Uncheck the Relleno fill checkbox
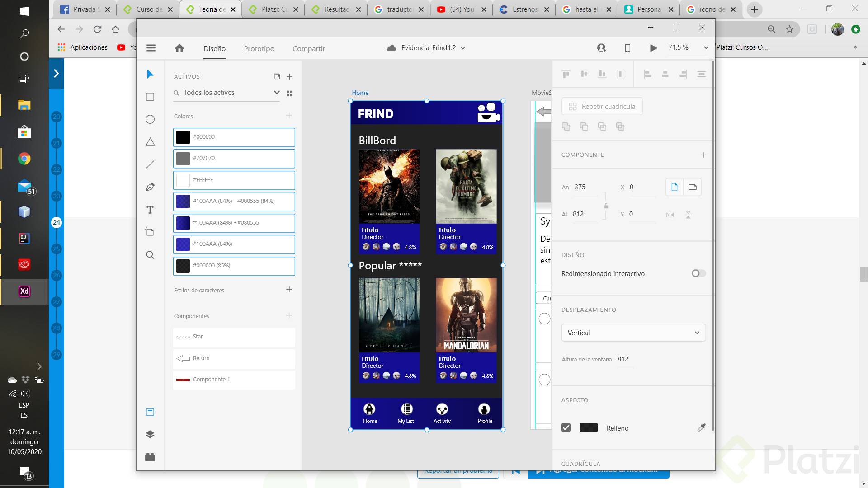The image size is (868, 488). [566, 427]
